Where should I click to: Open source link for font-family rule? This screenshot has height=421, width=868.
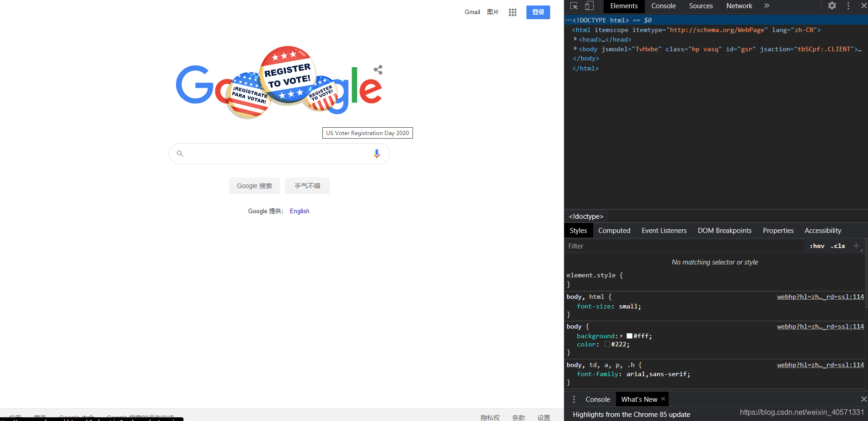[x=820, y=365]
